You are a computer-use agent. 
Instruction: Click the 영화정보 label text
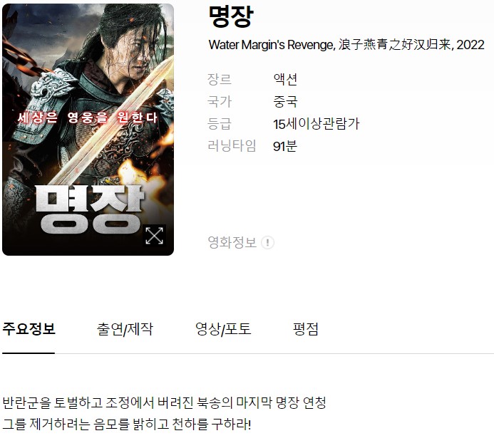tap(232, 242)
